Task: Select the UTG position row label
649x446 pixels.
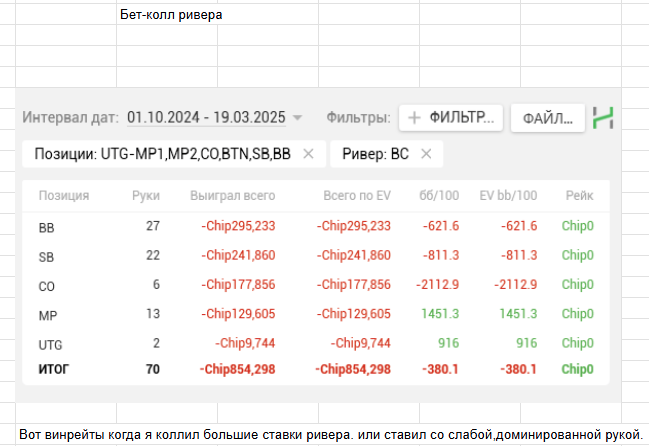Action: pos(50,345)
